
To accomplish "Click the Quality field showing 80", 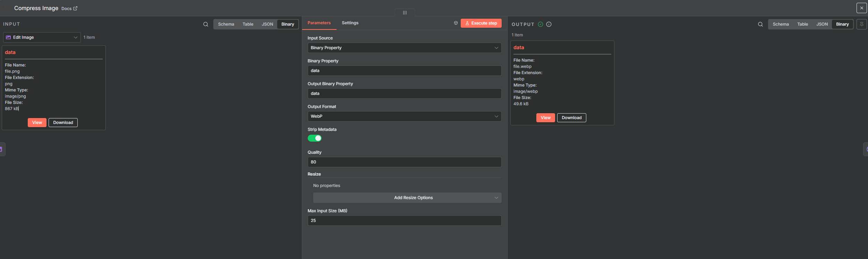I will 405,162.
